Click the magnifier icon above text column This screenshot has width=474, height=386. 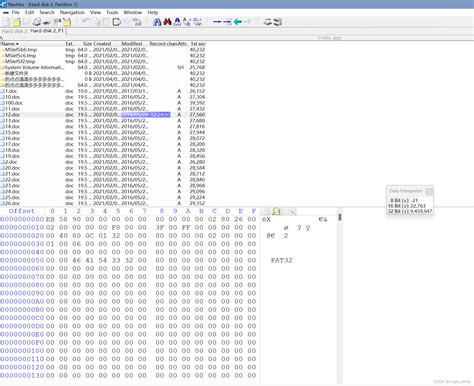click(x=276, y=211)
